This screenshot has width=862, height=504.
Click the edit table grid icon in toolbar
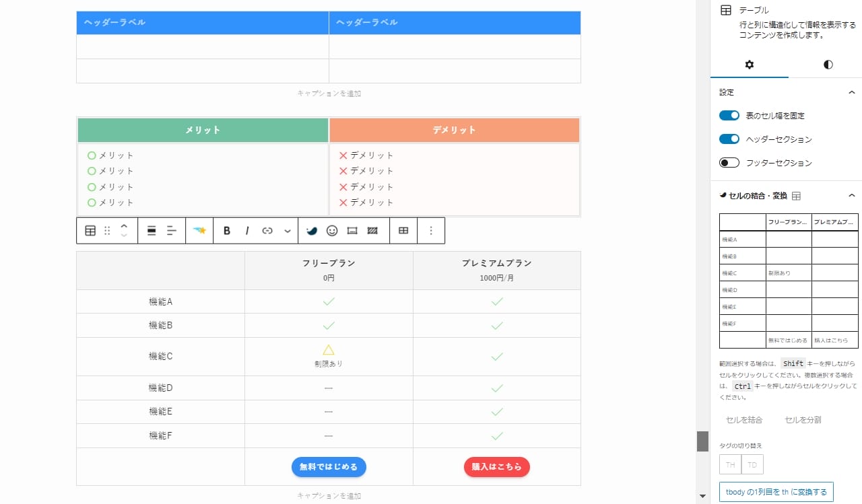(403, 231)
